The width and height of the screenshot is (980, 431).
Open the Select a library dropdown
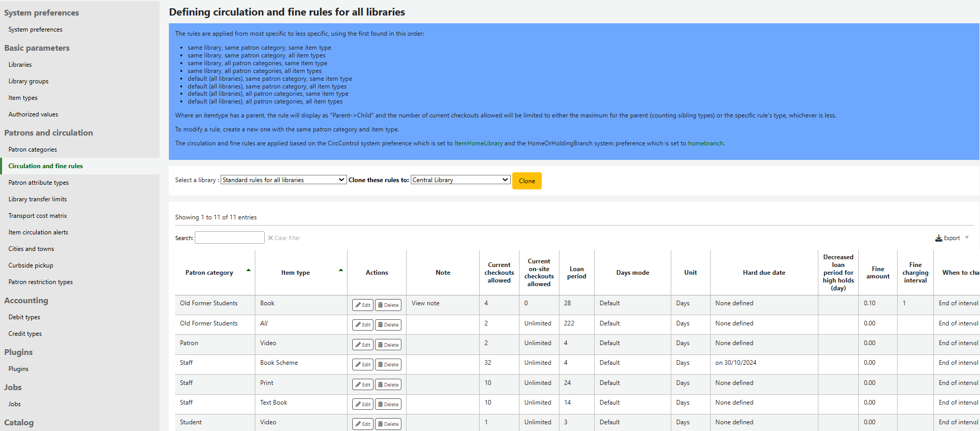pos(283,180)
